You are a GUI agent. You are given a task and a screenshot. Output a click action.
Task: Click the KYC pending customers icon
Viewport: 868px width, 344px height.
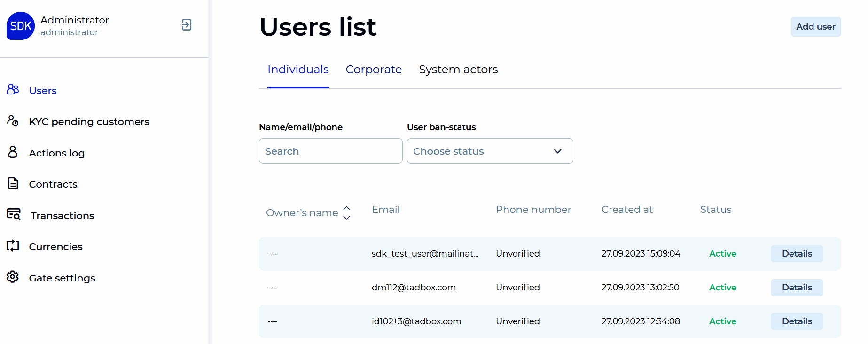coord(13,121)
